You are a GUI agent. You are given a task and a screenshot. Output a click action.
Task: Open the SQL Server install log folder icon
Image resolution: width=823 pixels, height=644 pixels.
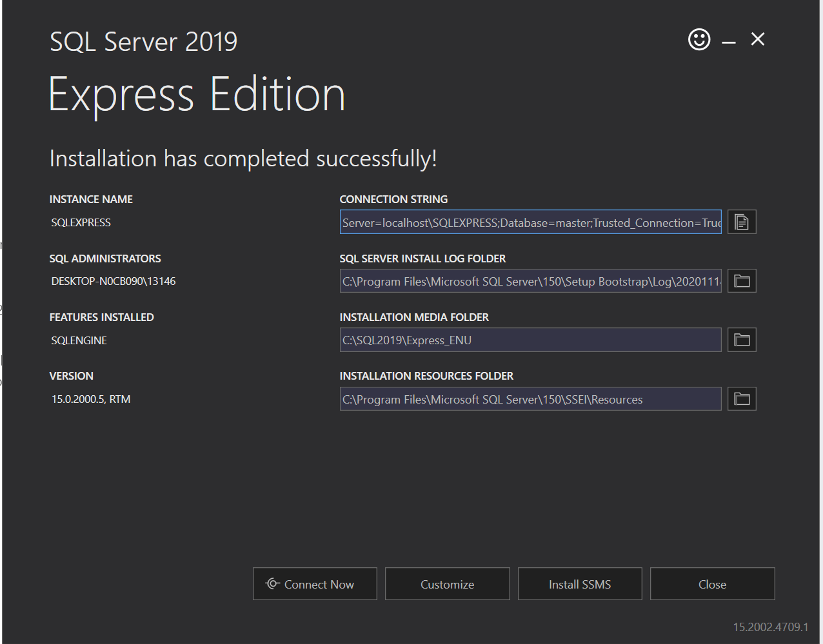coord(741,280)
